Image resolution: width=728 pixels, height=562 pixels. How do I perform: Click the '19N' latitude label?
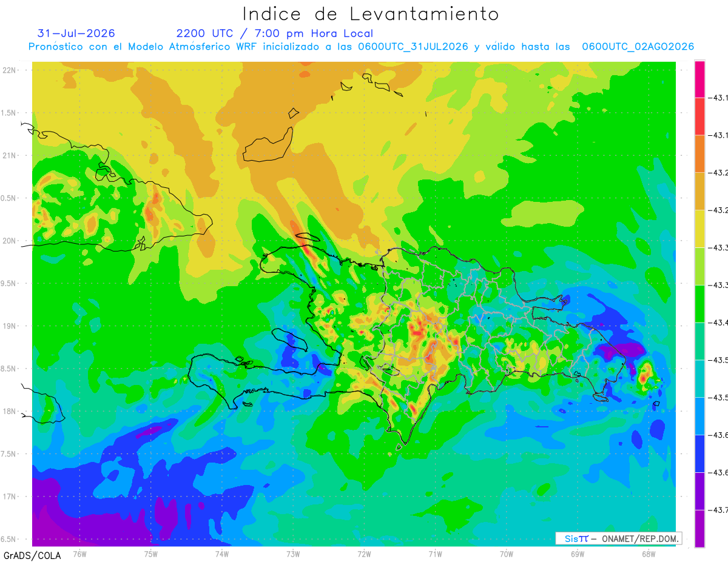click(x=10, y=326)
